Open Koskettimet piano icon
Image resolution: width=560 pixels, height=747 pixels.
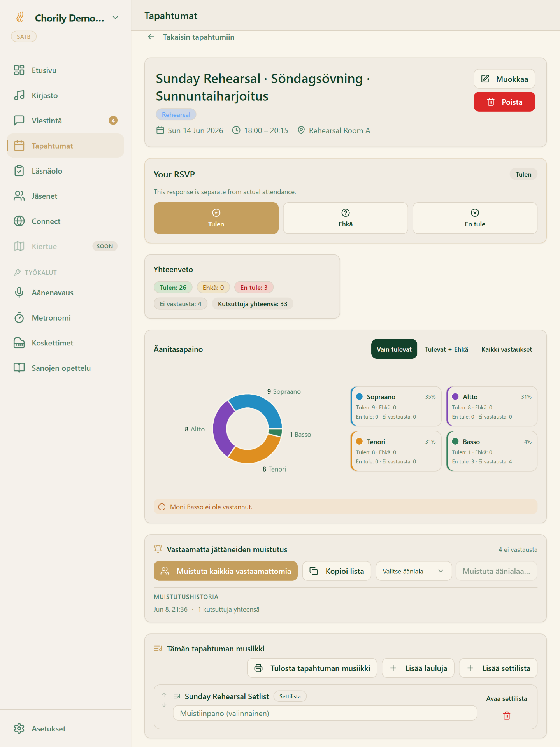(19, 343)
